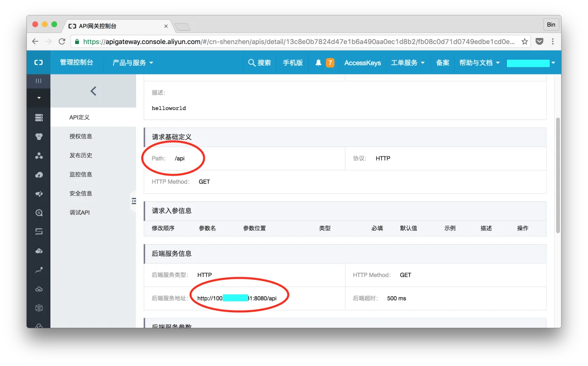Select the API定义 menu item

point(93,117)
